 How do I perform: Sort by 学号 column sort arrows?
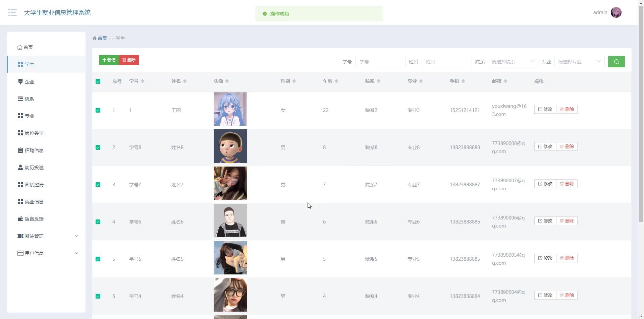(x=143, y=81)
